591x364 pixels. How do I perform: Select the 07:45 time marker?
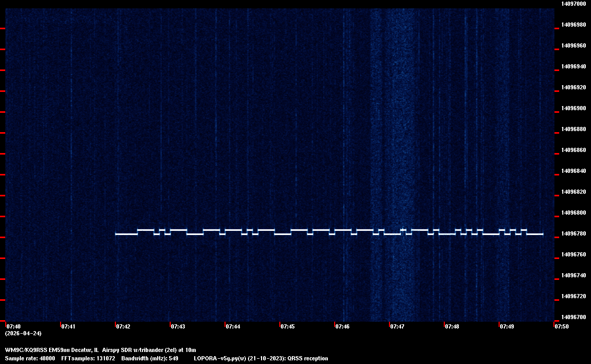(288, 326)
